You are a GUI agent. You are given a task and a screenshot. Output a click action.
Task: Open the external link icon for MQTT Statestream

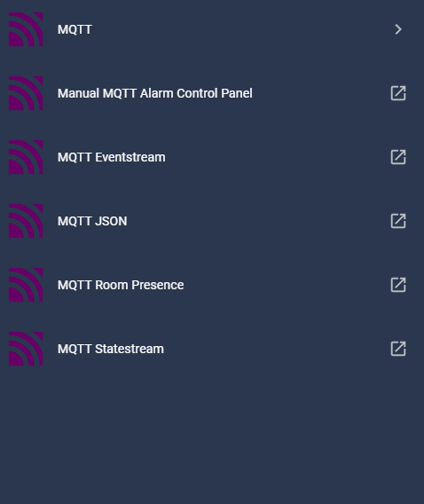pyautogui.click(x=398, y=349)
